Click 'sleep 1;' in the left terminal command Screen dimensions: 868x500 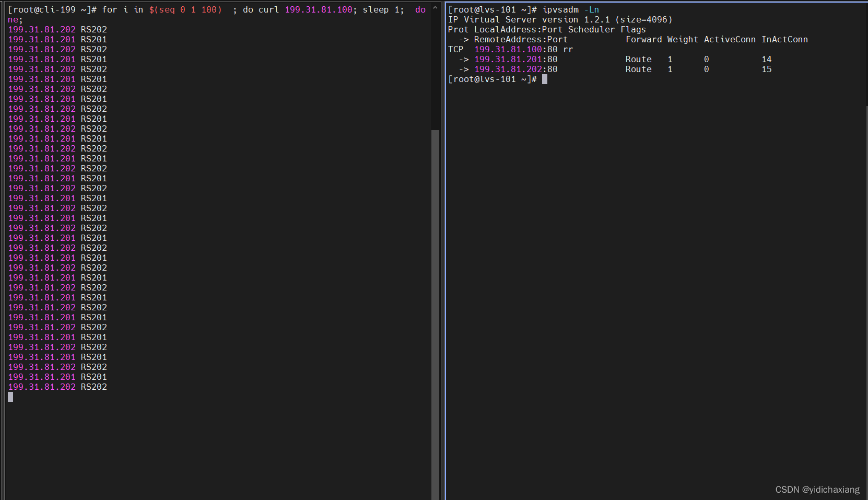(384, 10)
